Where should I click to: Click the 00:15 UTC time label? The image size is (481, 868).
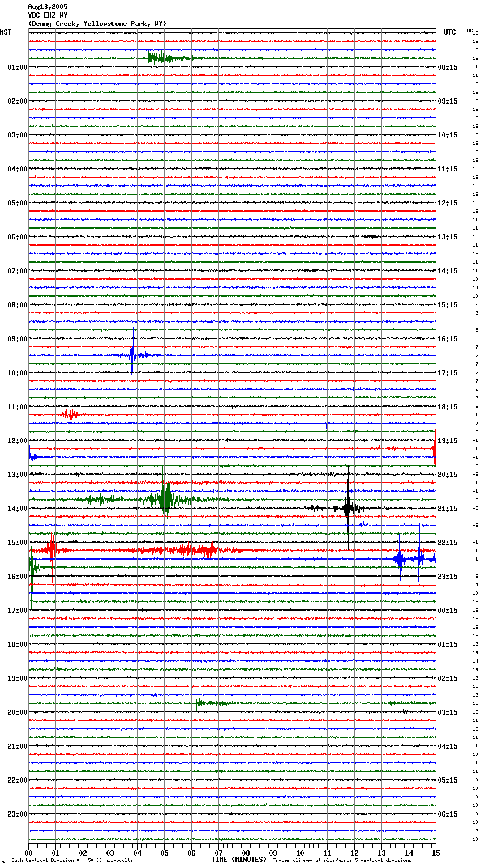(448, 611)
